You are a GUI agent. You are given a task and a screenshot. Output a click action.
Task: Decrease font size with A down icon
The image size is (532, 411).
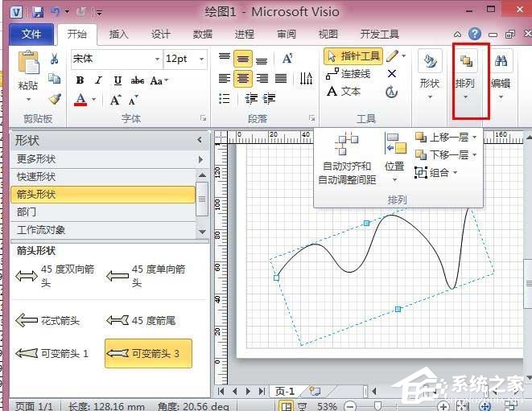(133, 100)
